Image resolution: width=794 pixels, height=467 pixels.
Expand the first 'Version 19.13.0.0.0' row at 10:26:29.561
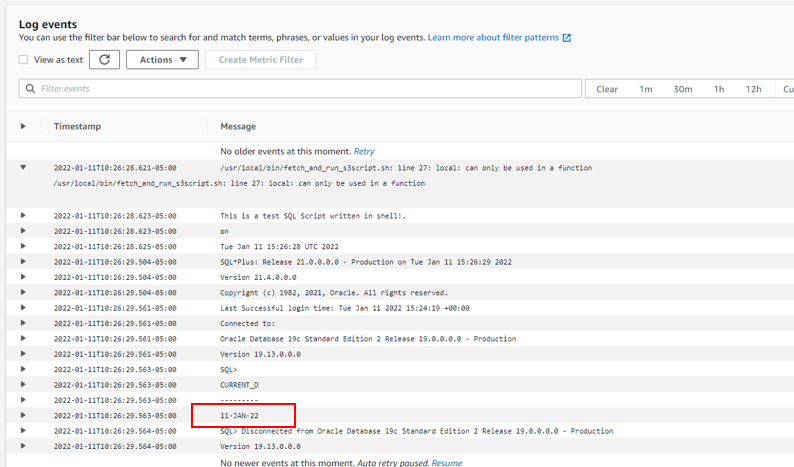click(23, 354)
